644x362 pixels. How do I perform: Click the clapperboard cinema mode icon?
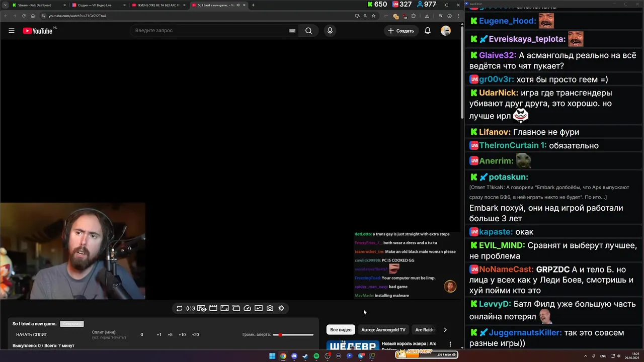[x=213, y=308]
